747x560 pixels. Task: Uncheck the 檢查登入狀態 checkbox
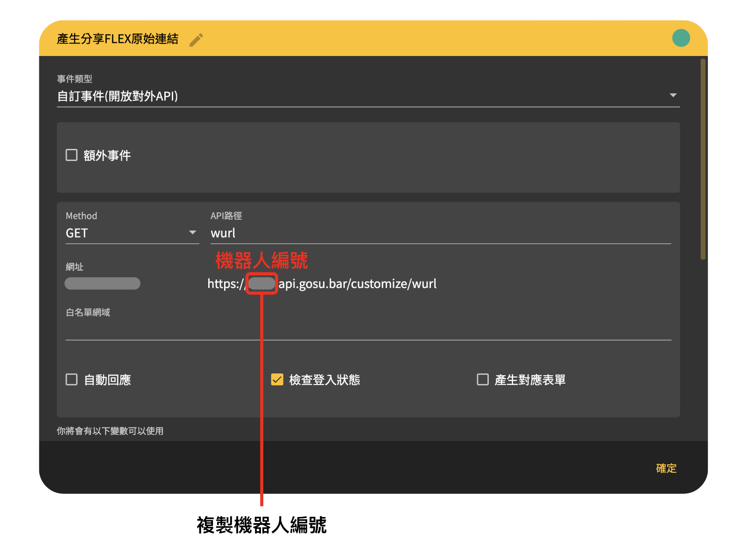click(277, 379)
